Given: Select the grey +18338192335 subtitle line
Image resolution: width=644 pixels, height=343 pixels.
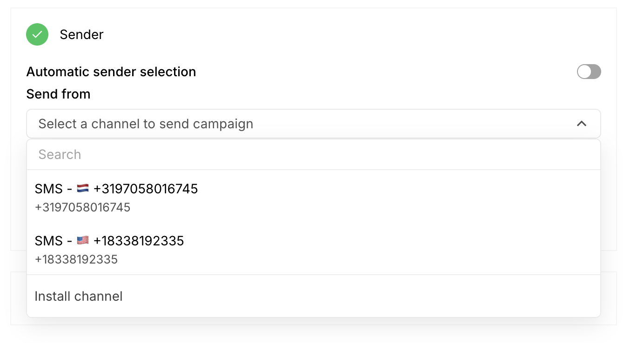Looking at the screenshot, I should tap(76, 259).
